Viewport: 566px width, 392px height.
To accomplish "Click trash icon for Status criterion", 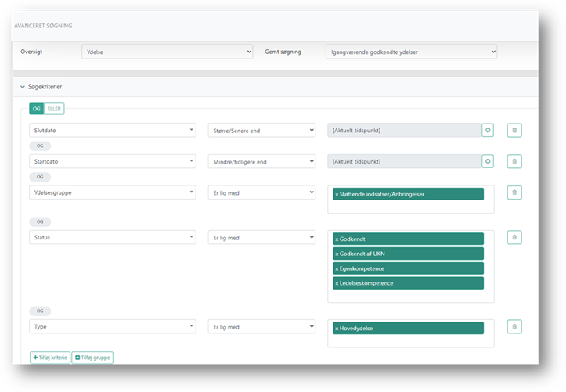I will (514, 237).
